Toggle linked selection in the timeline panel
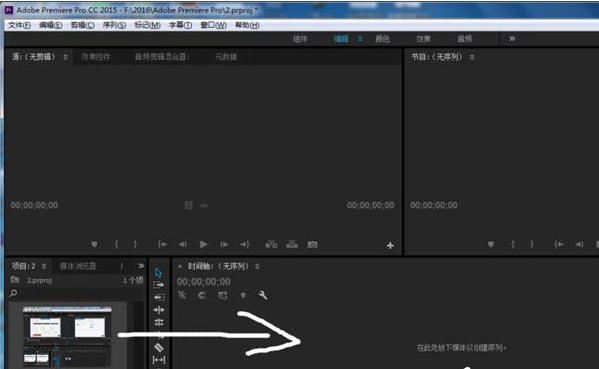The width and height of the screenshot is (599, 369). [x=222, y=295]
